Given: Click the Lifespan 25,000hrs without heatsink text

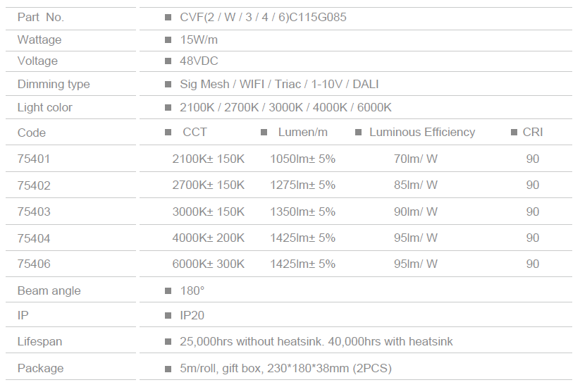Looking at the screenshot, I should point(251,341).
